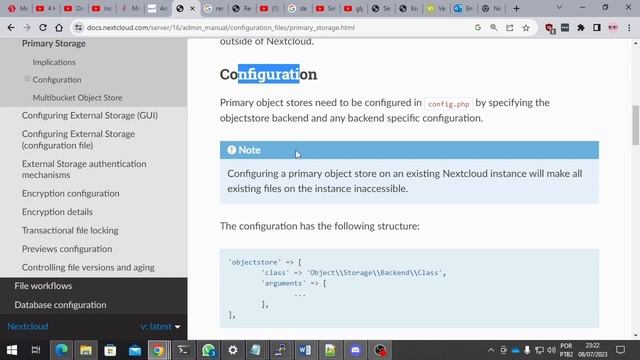Open External Storage authentication mechanisms
The width and height of the screenshot is (640, 360).
(84, 169)
